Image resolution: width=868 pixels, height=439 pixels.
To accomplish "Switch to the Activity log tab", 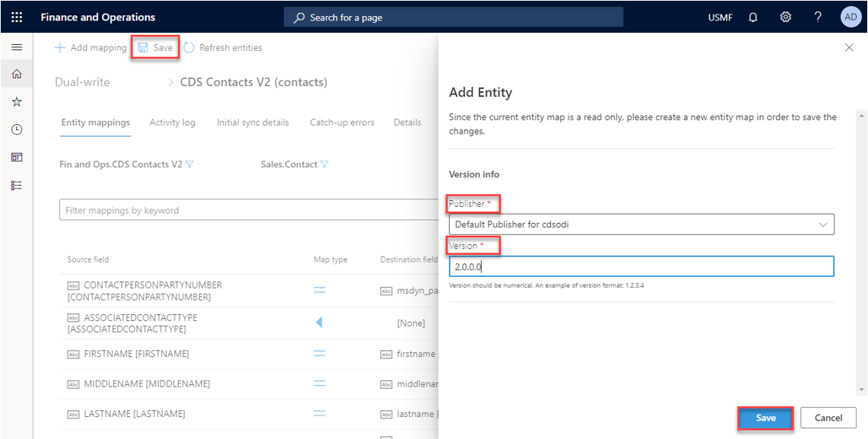I will [173, 122].
